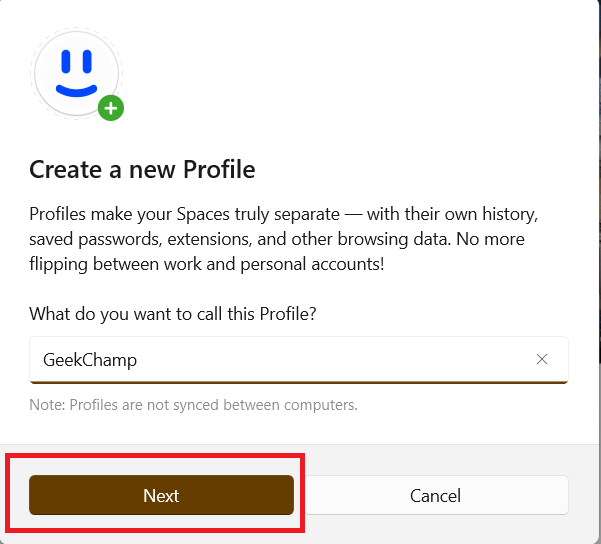Click the smile curve of the avatar
Screen dimensions: 601x544
click(x=76, y=90)
